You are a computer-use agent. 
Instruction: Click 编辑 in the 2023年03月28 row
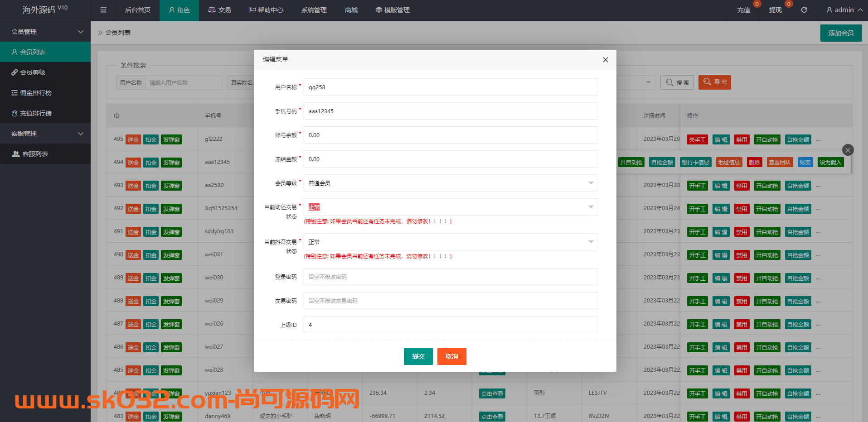pos(721,186)
